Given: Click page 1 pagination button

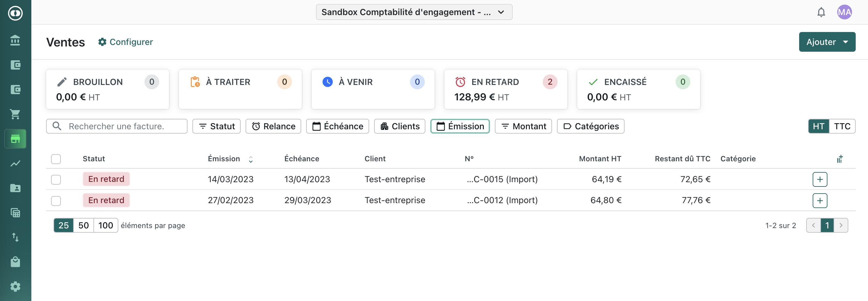Looking at the screenshot, I should (x=827, y=225).
